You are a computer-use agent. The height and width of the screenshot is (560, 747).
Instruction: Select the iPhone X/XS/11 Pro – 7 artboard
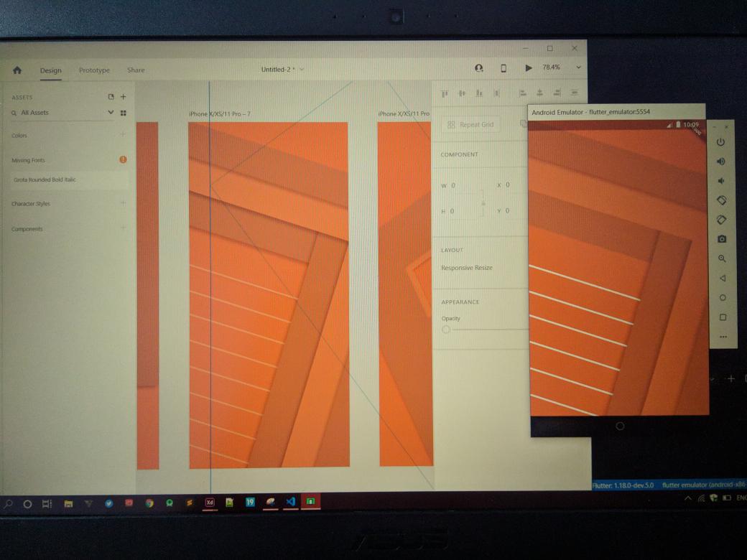pyautogui.click(x=269, y=295)
